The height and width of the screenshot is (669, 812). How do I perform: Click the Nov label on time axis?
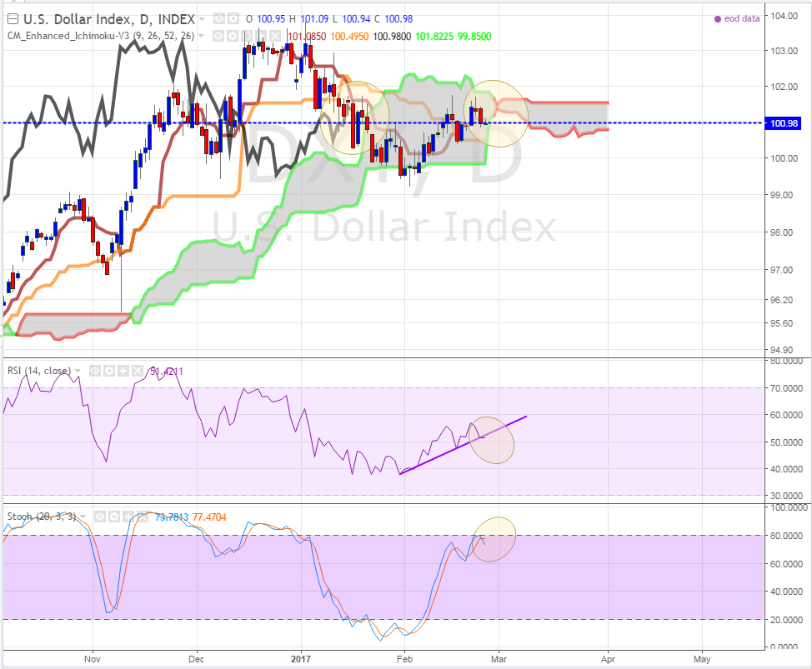93,659
